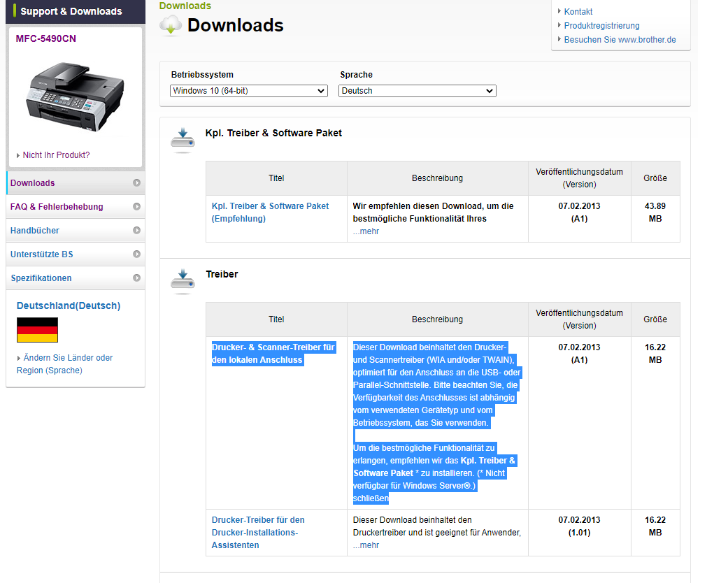
Task: Click the download icon next to the Treiber section
Action: tap(183, 282)
